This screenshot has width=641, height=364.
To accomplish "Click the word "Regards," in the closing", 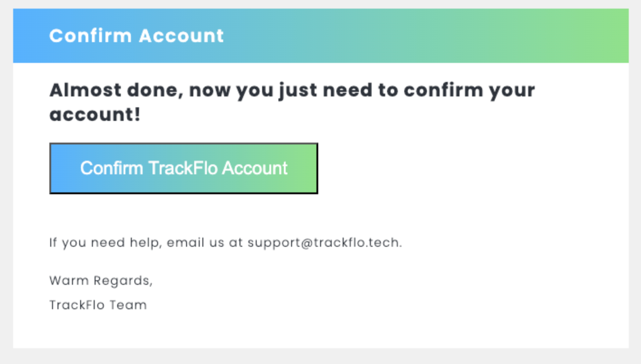I will click(x=123, y=281).
